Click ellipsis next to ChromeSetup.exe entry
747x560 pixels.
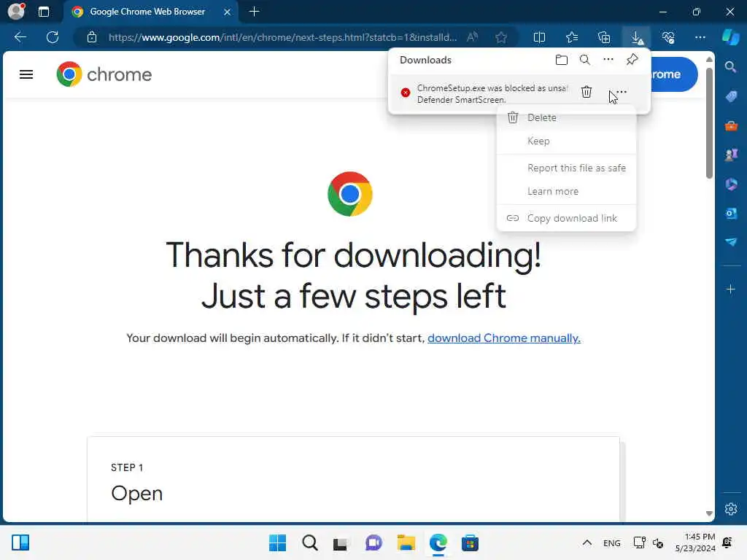point(622,92)
